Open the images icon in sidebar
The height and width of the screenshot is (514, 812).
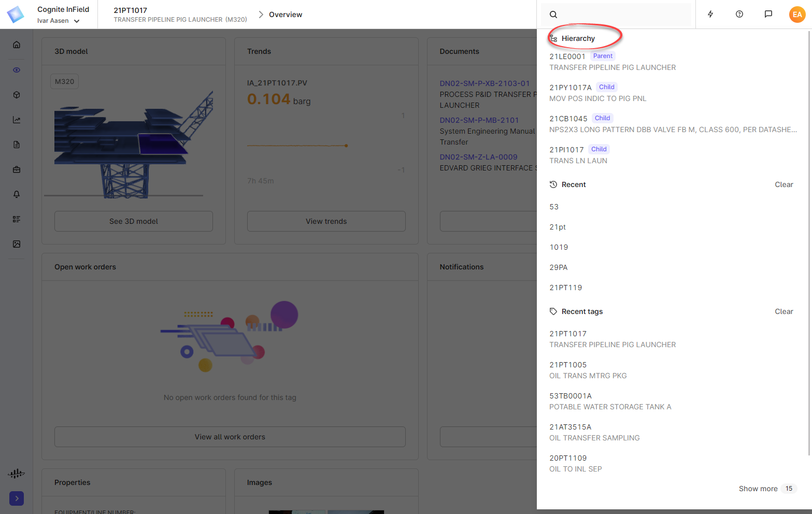click(17, 244)
